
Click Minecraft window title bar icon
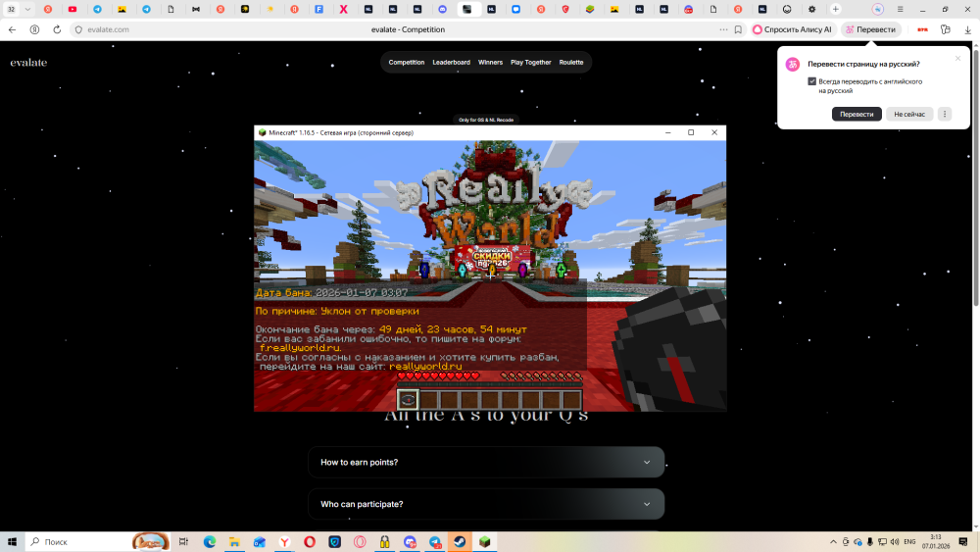click(262, 132)
